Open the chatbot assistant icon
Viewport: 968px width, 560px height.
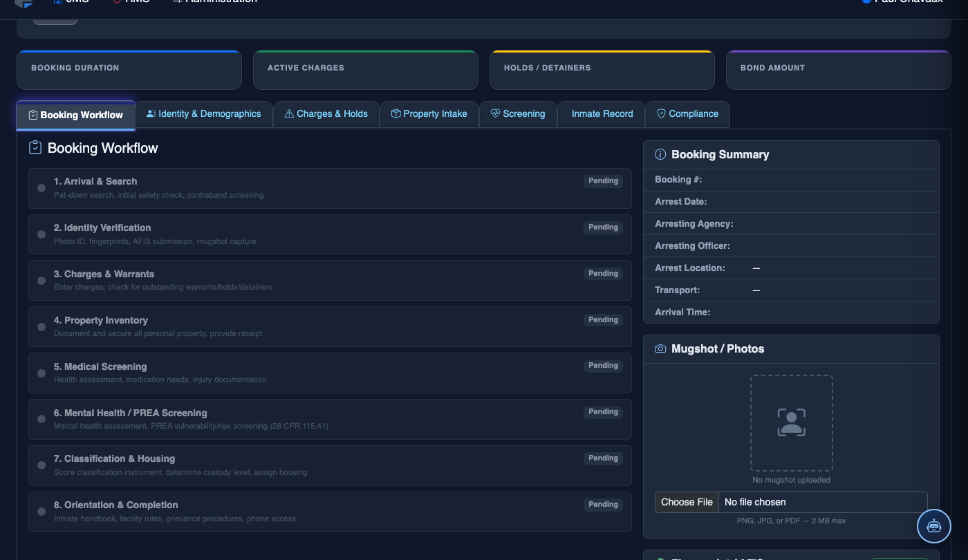click(934, 526)
